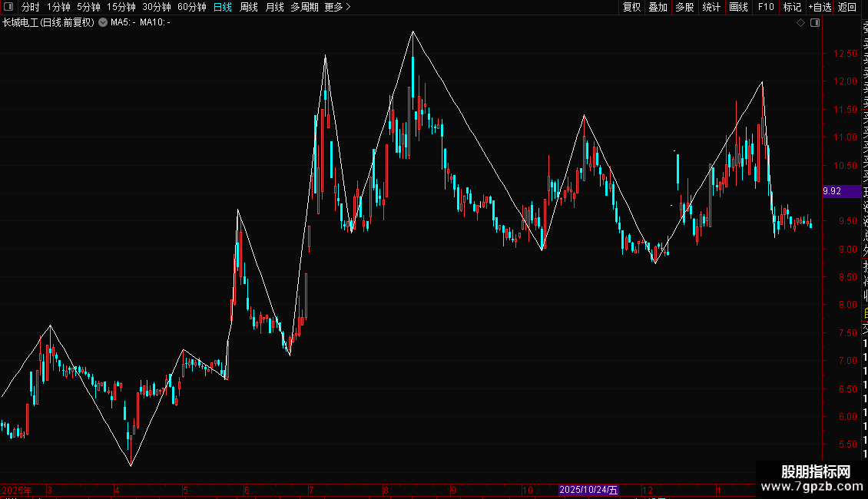Image resolution: width=868 pixels, height=499 pixels.
Task: Open the indicator dropdown beside 长城电工
Action: (103, 22)
